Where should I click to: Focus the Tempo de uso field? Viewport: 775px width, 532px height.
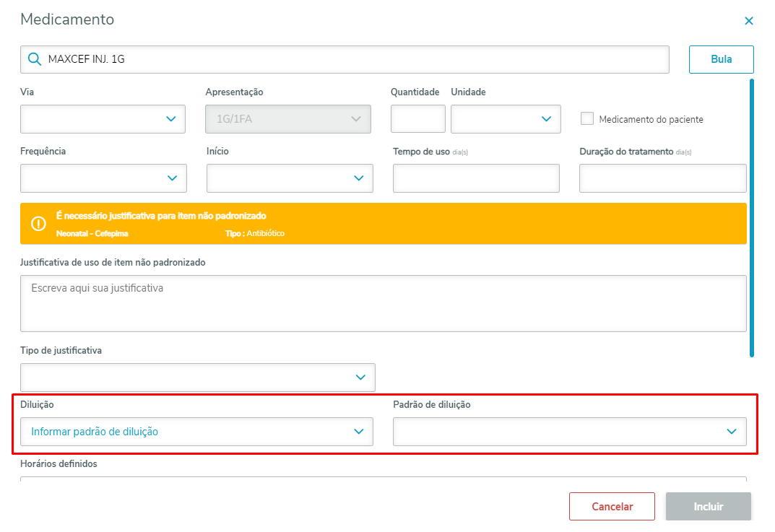[x=476, y=178]
